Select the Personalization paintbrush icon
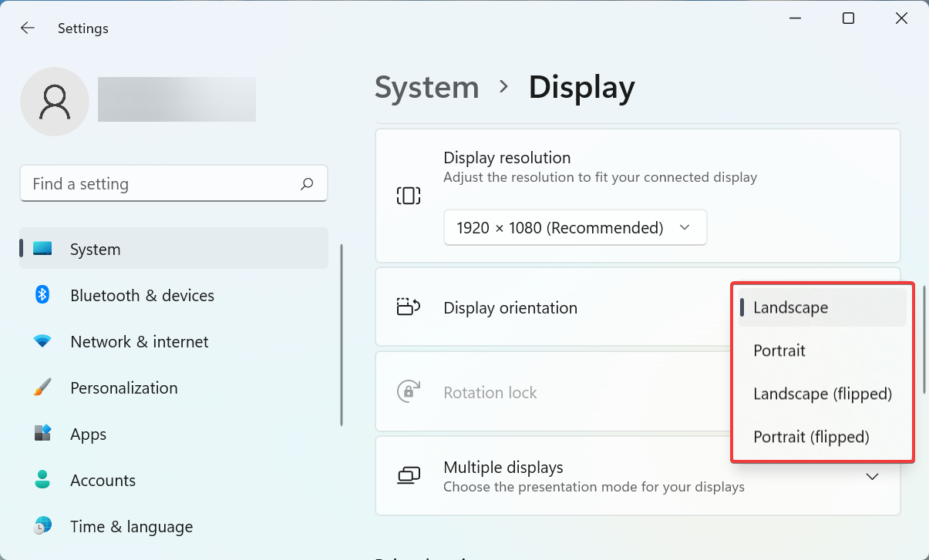 (42, 387)
